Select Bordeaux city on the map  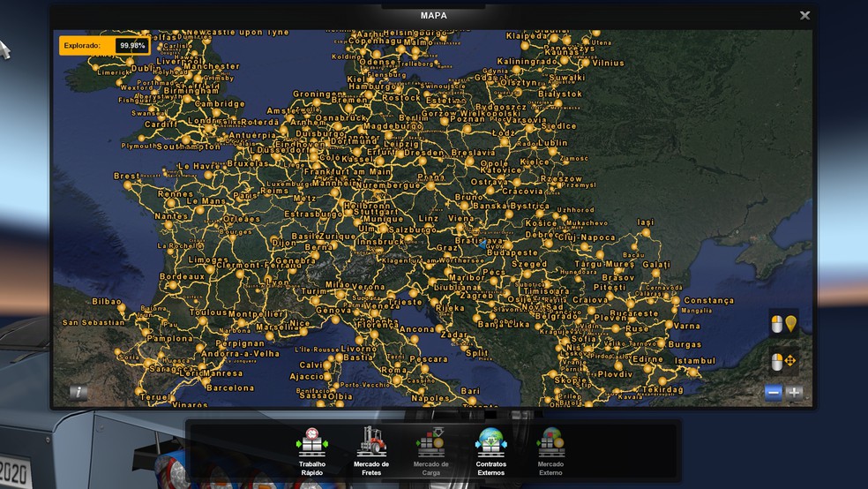point(182,276)
